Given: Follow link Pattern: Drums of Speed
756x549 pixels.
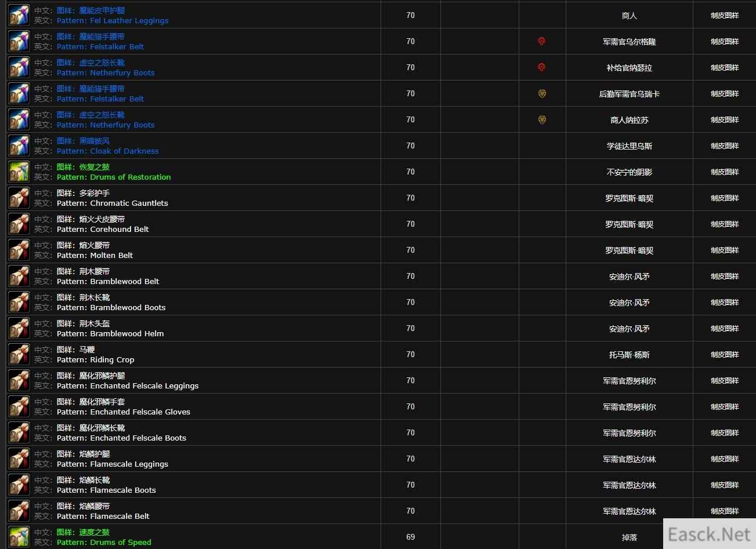Looking at the screenshot, I should pos(104,542).
